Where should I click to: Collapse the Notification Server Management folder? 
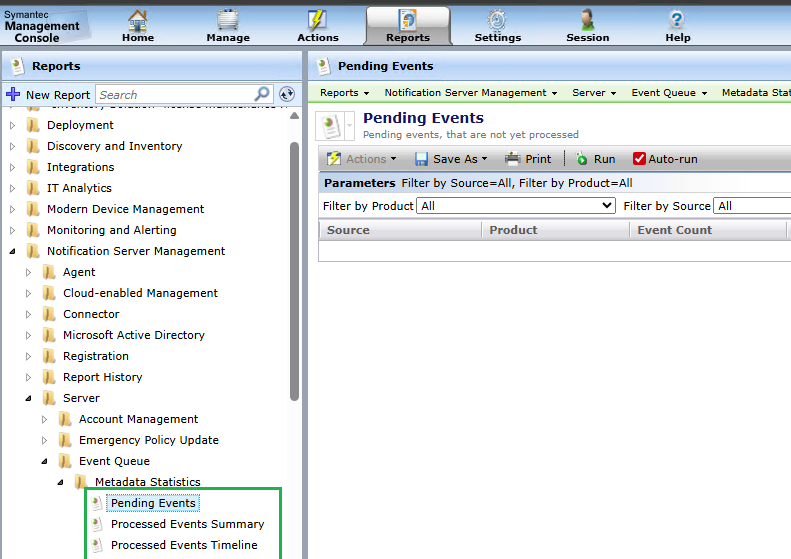[13, 251]
